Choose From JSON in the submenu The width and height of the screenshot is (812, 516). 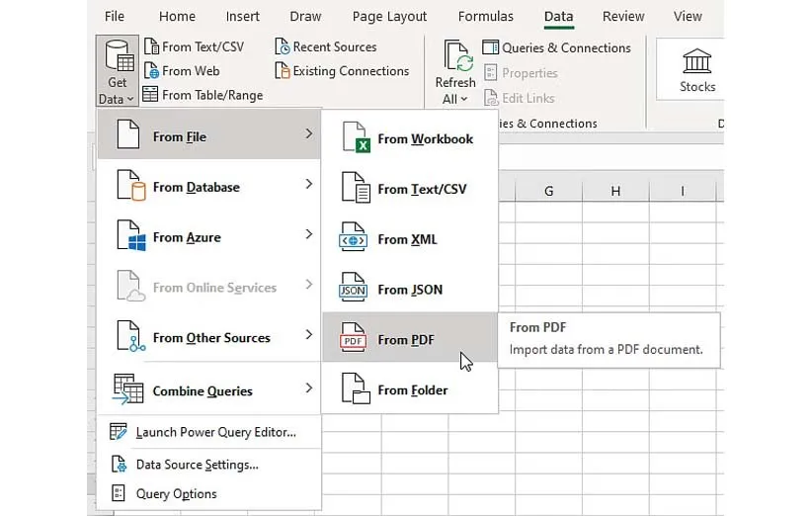[x=409, y=290]
